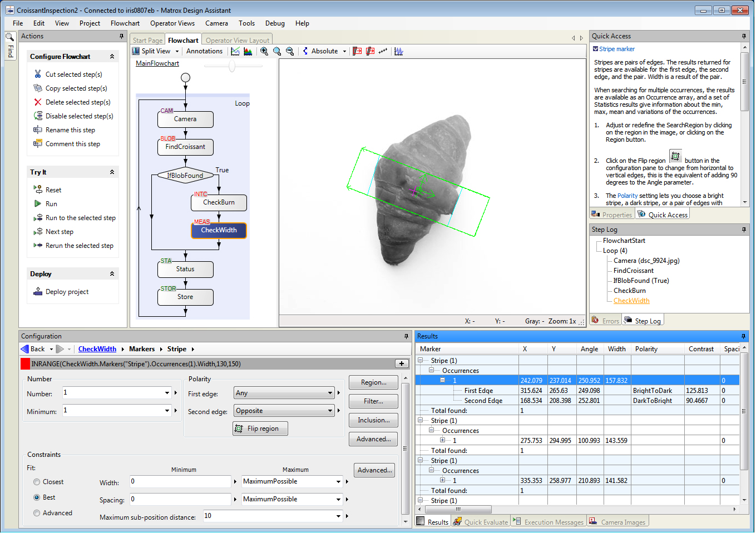Select the Closest fit radio button
Viewport: 756px width, 533px height.
tap(37, 482)
